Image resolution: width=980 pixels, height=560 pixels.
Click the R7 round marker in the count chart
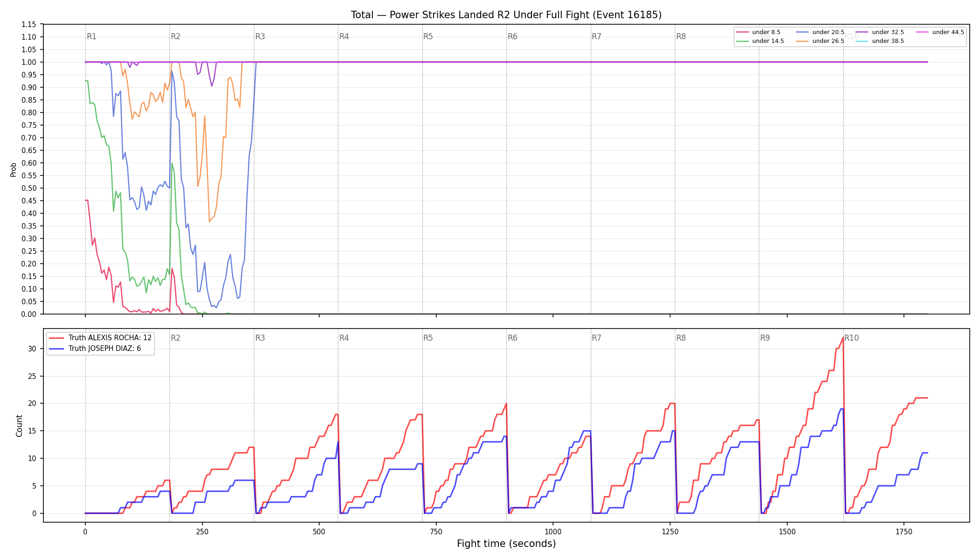(x=596, y=338)
